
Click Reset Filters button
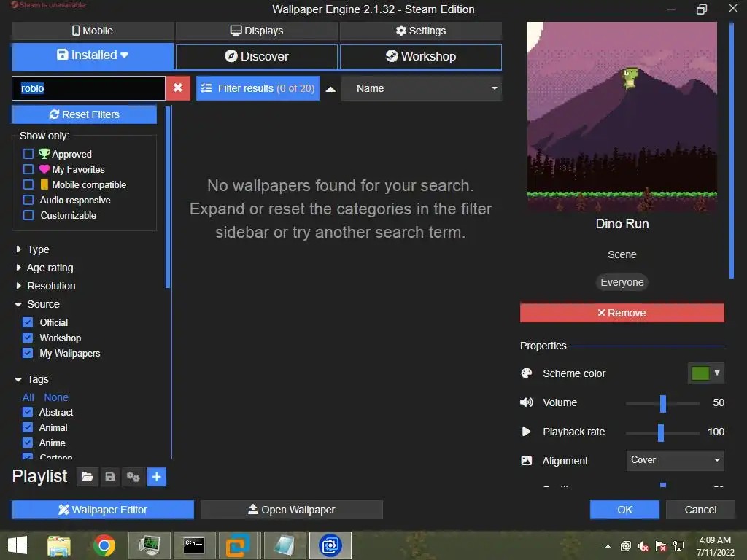[x=85, y=114]
